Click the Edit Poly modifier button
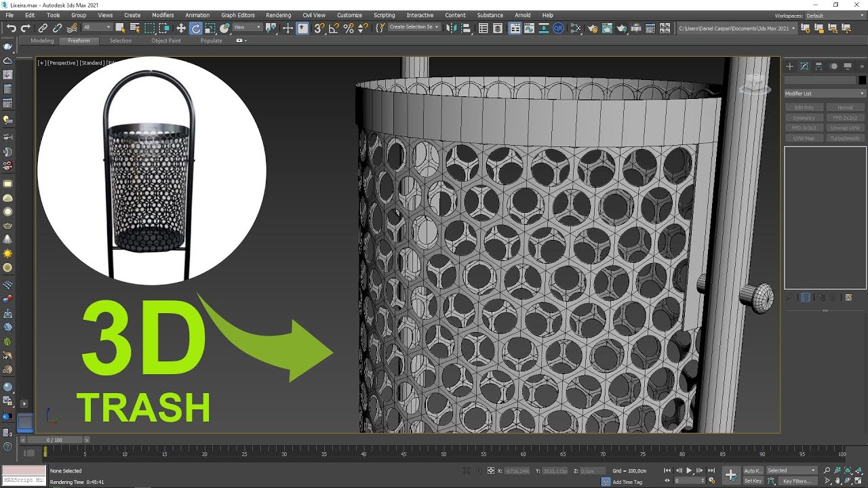 [804, 108]
